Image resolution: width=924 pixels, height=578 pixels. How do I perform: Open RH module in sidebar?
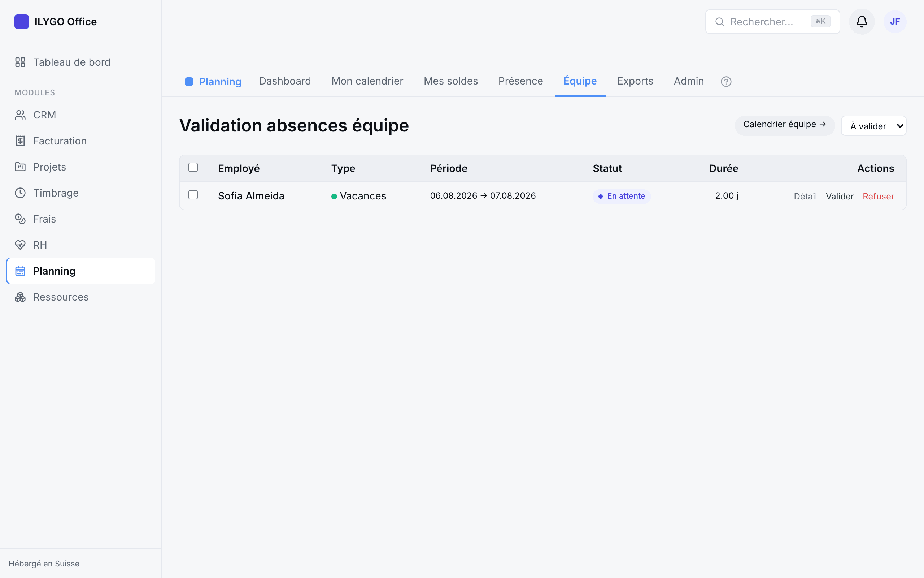click(80, 245)
